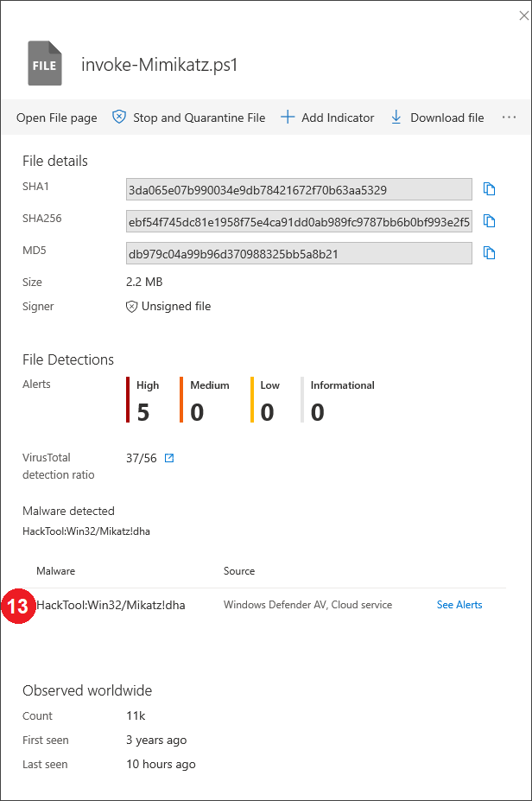
Task: Open VirusTotal external link icon
Action: click(x=169, y=458)
